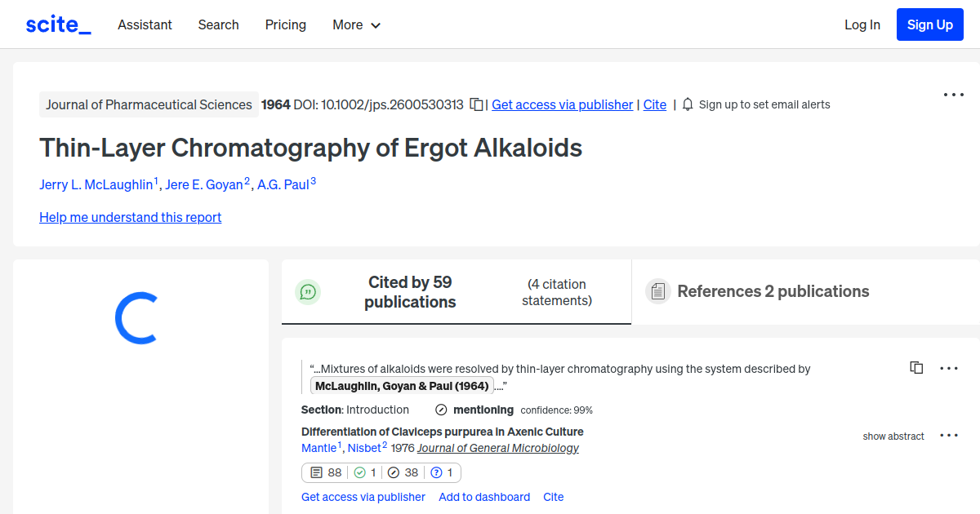Open the Assistant menu item
Viewport: 980px width, 514px height.
click(145, 24)
